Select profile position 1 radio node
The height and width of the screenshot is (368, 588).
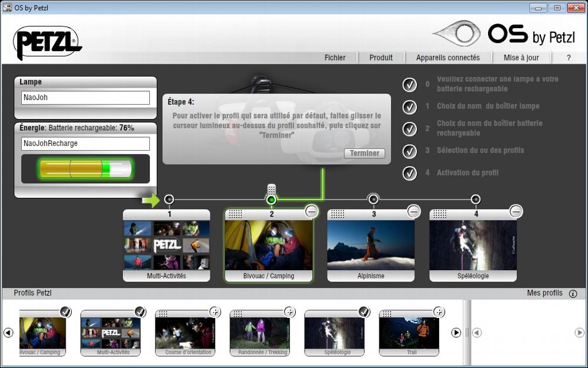click(x=169, y=200)
